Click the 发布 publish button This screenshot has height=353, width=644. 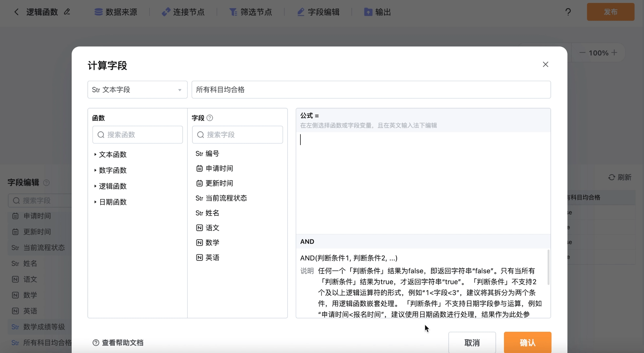[x=611, y=12]
